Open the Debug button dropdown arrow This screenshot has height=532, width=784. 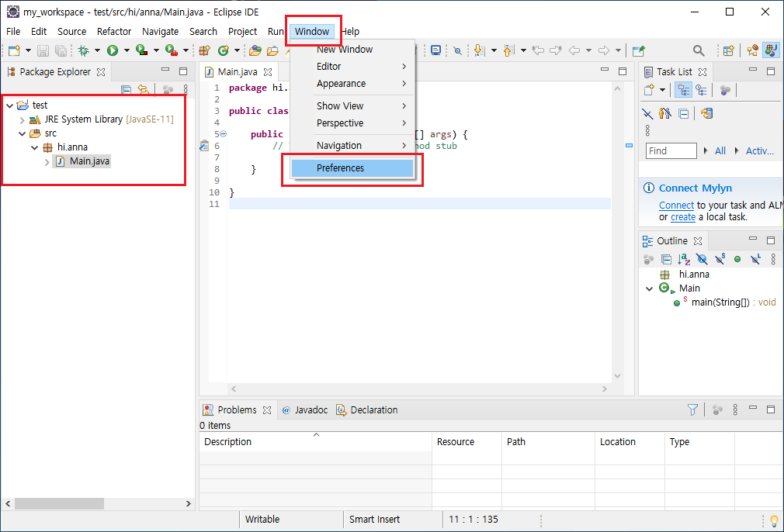[98, 50]
